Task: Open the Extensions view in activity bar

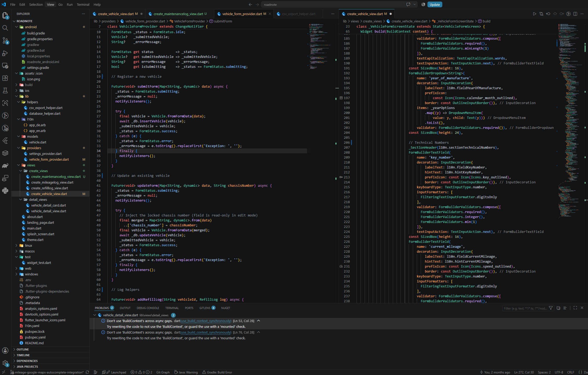Action: (5, 78)
